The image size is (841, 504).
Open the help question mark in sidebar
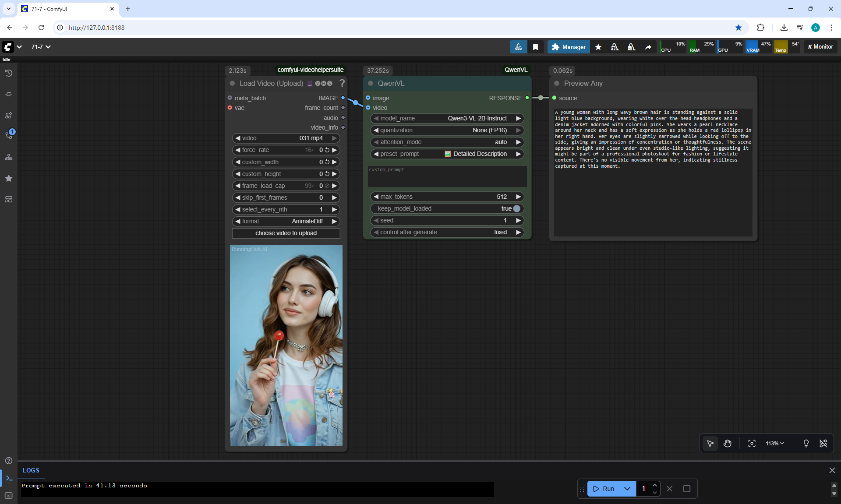[9, 461]
